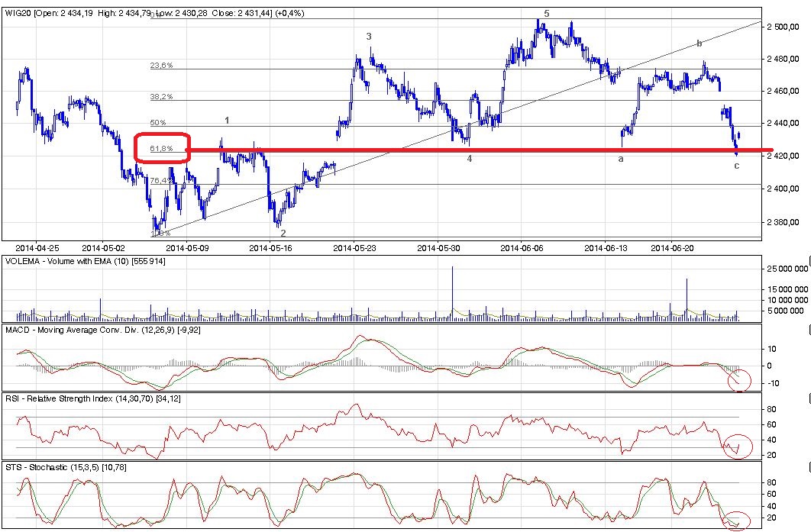Click the 2014-05-30 date label
This screenshot has height=532, width=811.
tap(438, 248)
